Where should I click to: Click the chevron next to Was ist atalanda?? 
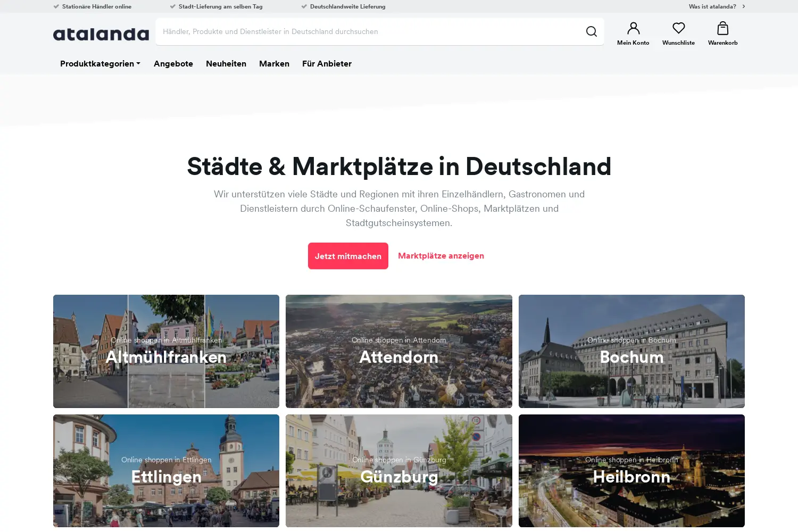744,6
